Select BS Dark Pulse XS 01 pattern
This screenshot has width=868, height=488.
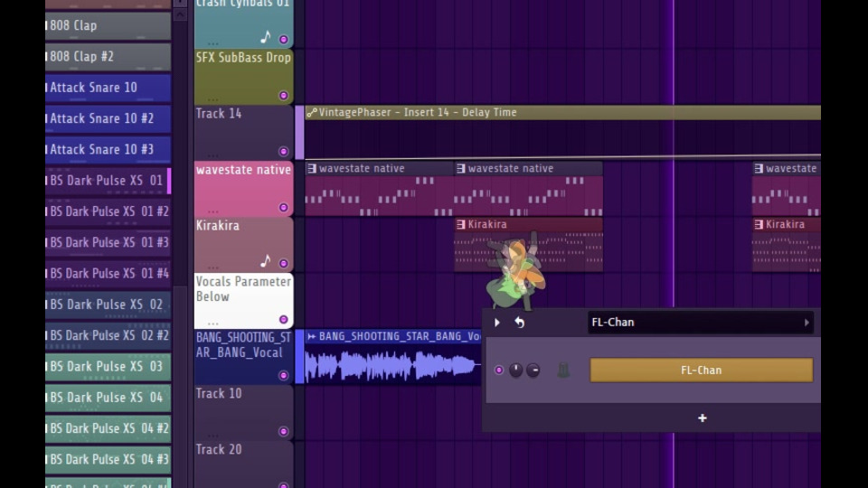click(108, 181)
